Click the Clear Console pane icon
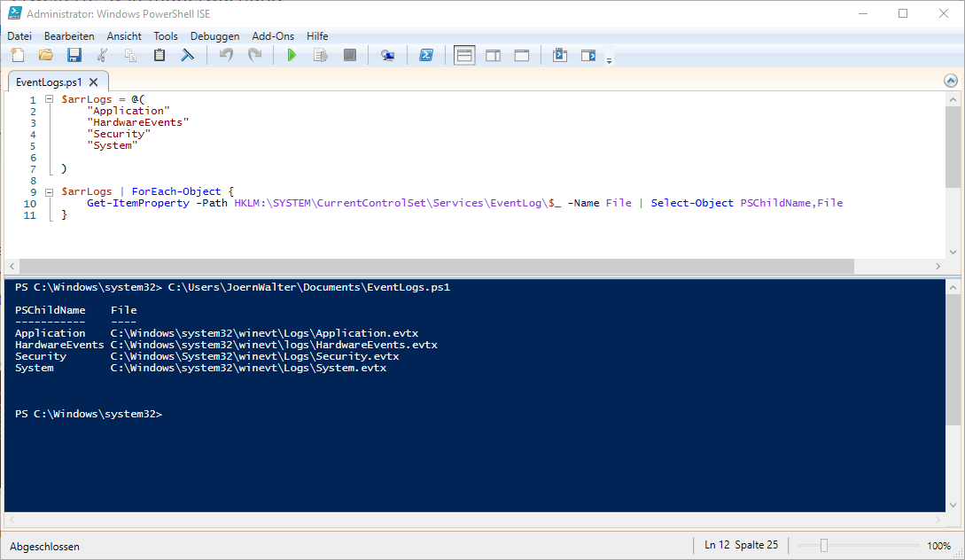Viewport: 965px width, 560px height. point(188,55)
